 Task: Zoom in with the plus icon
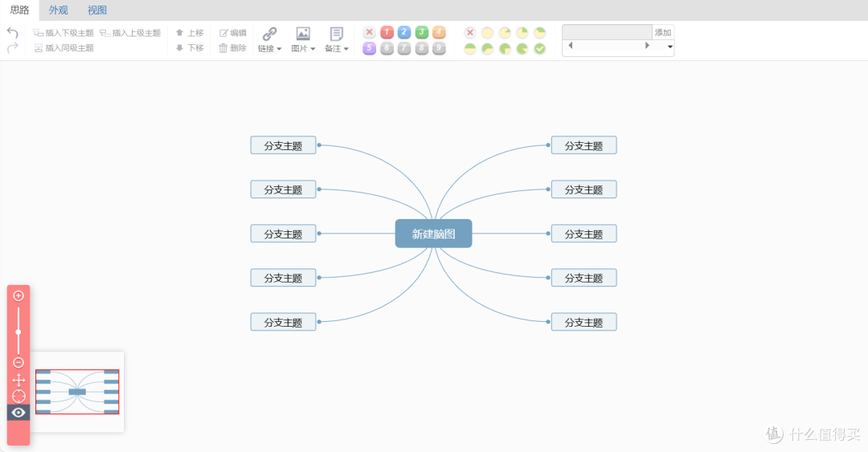click(18, 296)
